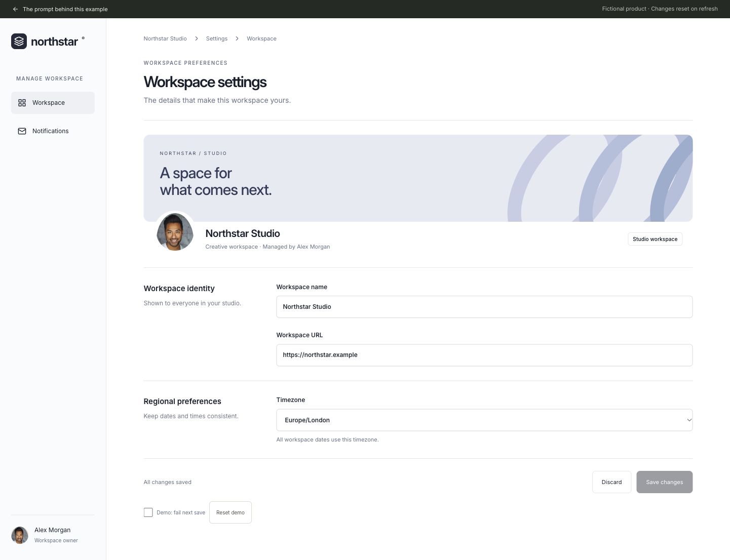Click the Reset demo button
Screen dimensions: 730x560
230,512
